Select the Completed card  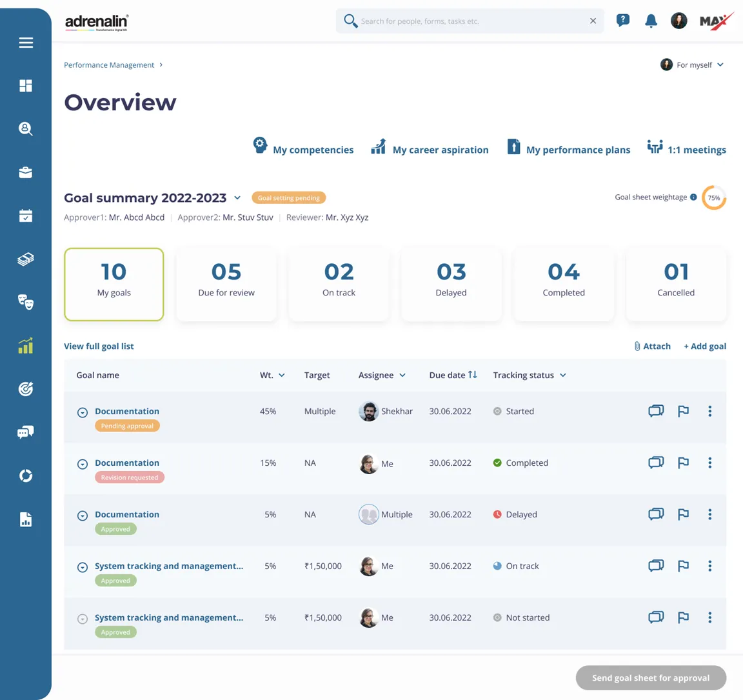(x=564, y=285)
